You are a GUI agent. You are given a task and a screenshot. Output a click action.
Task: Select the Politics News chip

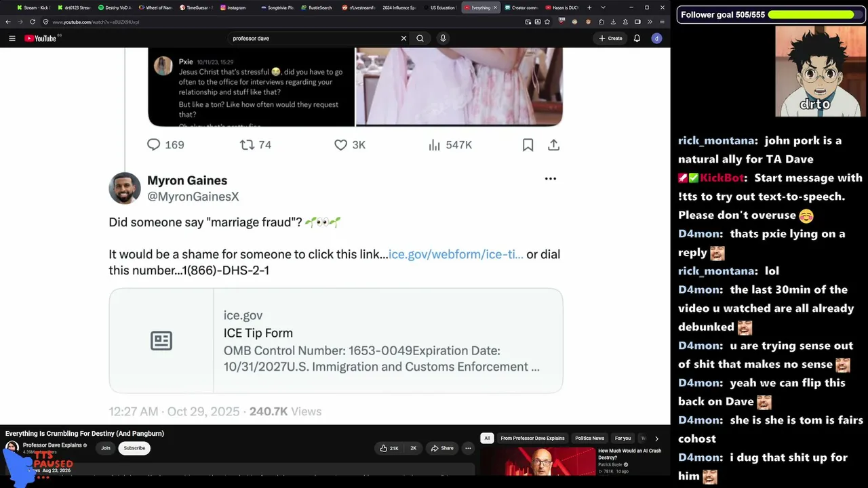tap(589, 439)
